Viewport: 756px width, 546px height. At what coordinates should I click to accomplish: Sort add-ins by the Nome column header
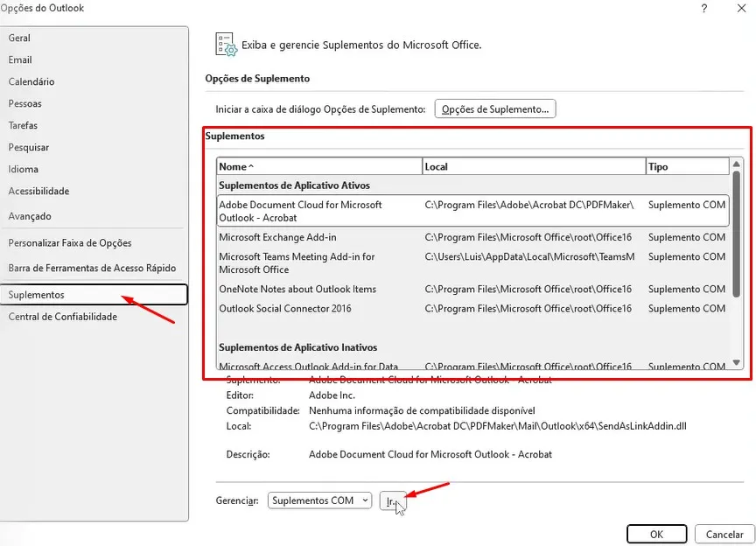pyautogui.click(x=319, y=166)
